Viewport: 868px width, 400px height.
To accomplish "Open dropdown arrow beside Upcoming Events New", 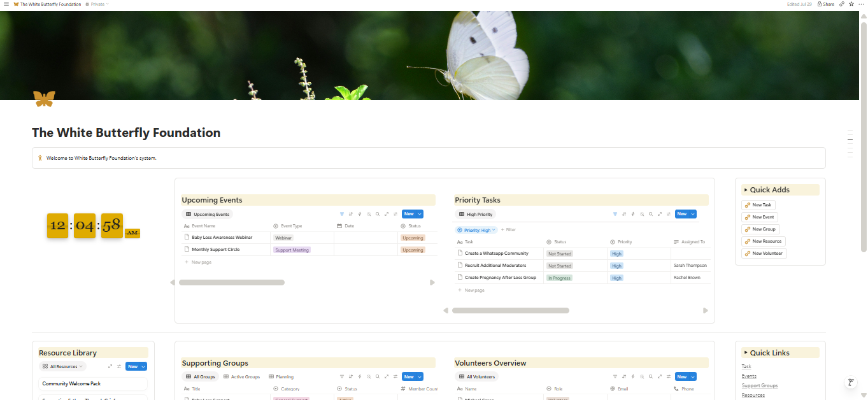I will (420, 214).
